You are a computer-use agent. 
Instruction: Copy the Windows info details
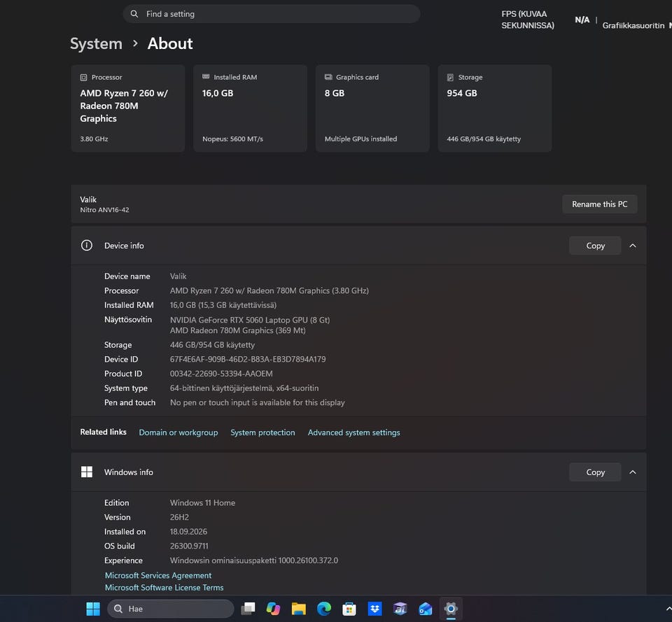595,472
